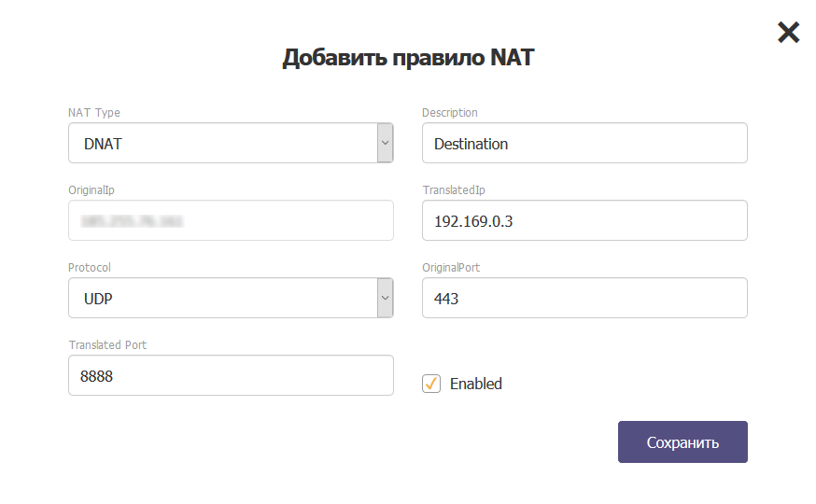Click the TranslatedIp field label
Viewport: 816px width, 504px height.
[x=454, y=190]
